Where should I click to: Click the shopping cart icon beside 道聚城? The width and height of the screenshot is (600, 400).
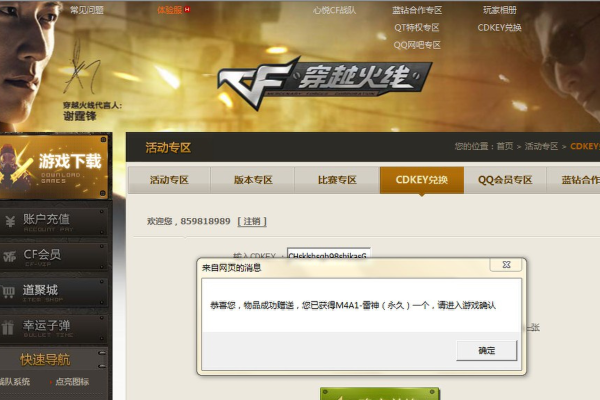[8, 292]
